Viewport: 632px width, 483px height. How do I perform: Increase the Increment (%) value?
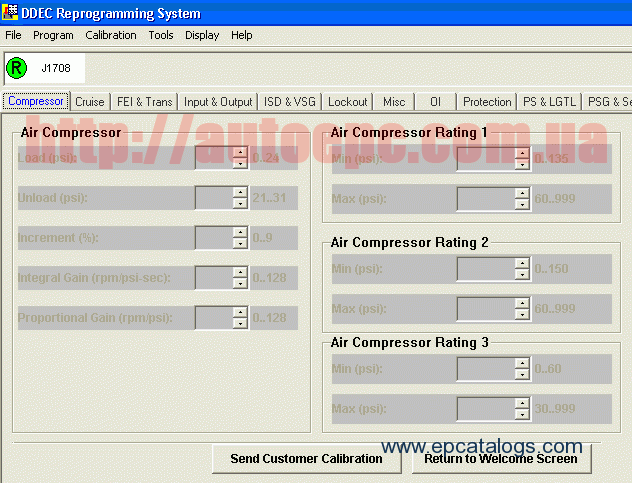click(x=240, y=232)
